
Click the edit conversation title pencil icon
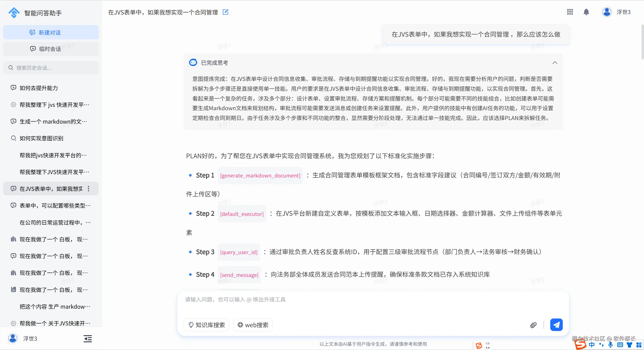click(x=225, y=12)
